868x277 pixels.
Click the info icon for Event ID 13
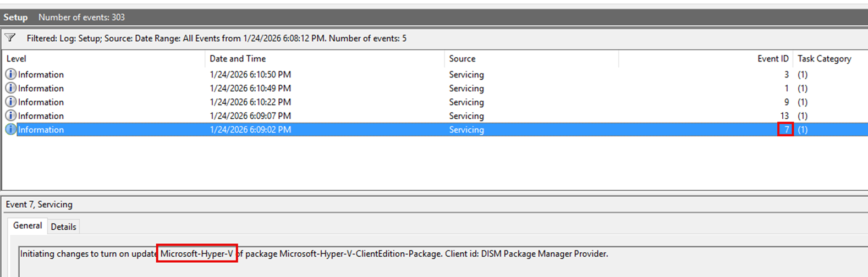10,115
